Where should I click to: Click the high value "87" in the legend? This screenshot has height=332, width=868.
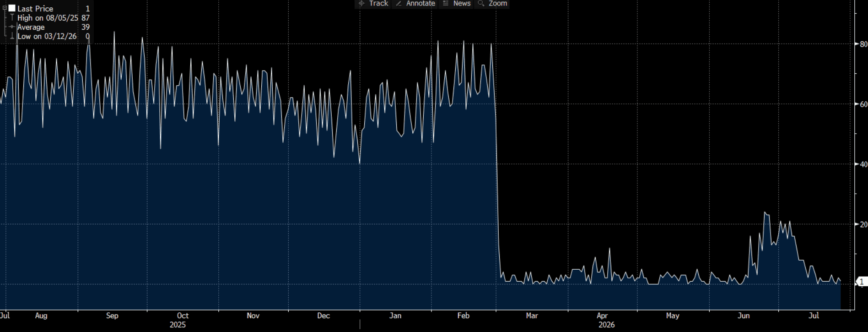(86, 18)
